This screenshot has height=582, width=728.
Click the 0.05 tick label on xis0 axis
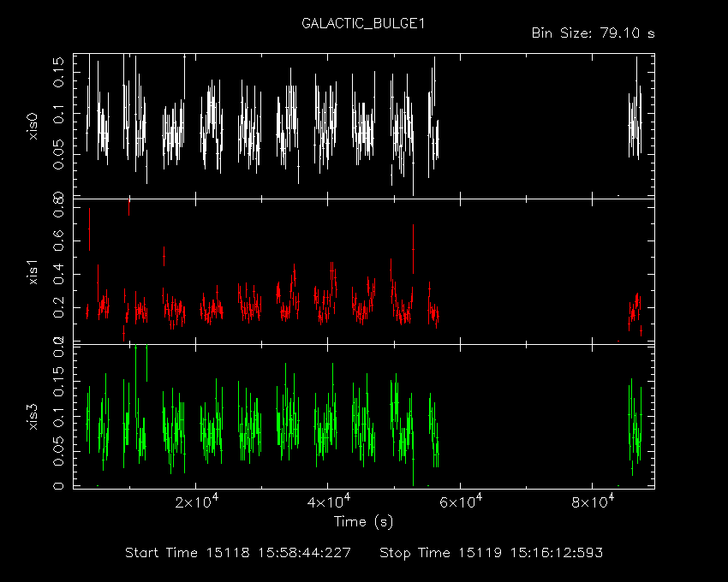point(58,154)
